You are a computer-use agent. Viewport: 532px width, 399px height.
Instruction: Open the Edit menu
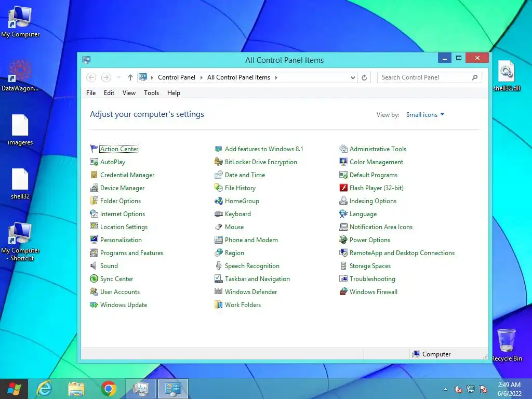109,92
